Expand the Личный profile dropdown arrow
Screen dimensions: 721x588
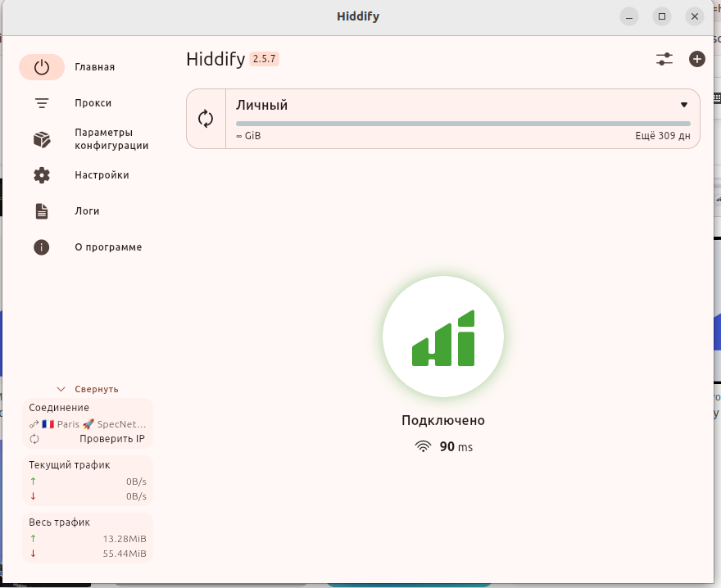click(x=684, y=105)
